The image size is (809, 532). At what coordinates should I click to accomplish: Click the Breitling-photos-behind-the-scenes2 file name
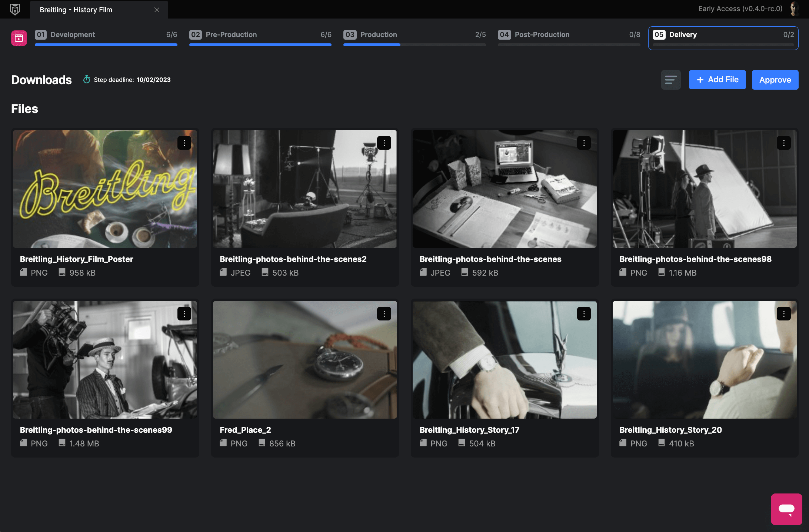[293, 259]
